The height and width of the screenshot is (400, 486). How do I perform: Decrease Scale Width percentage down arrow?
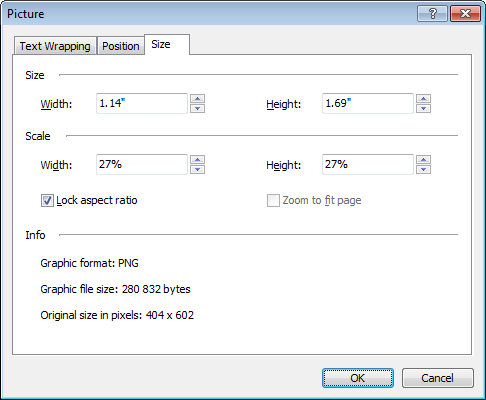(197, 169)
